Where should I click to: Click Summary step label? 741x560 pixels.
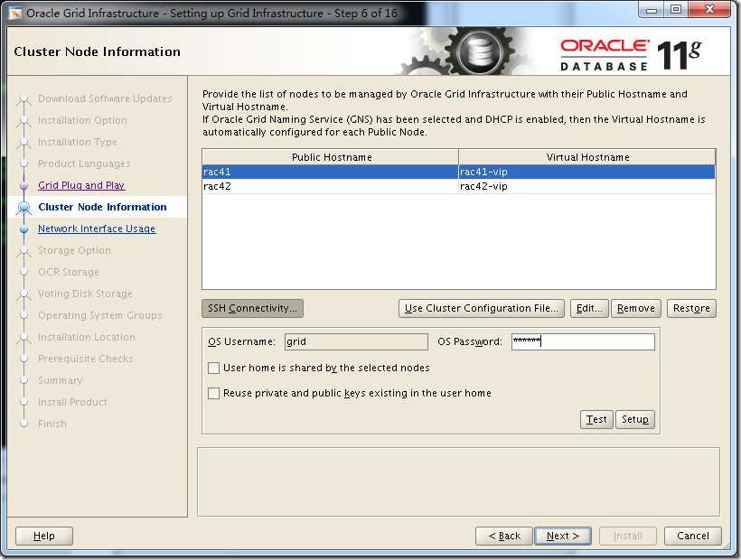60,380
